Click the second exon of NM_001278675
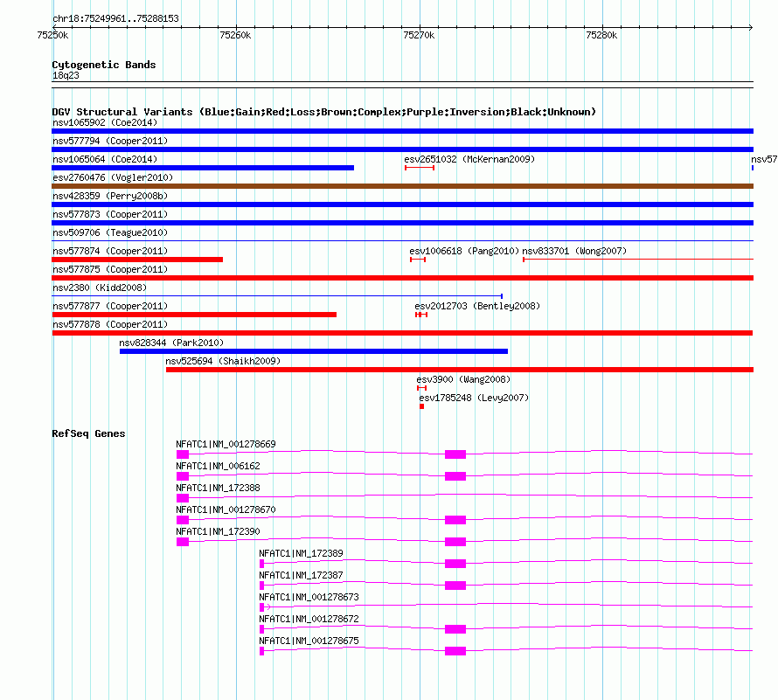The width and height of the screenshot is (778, 700). pyautogui.click(x=455, y=651)
